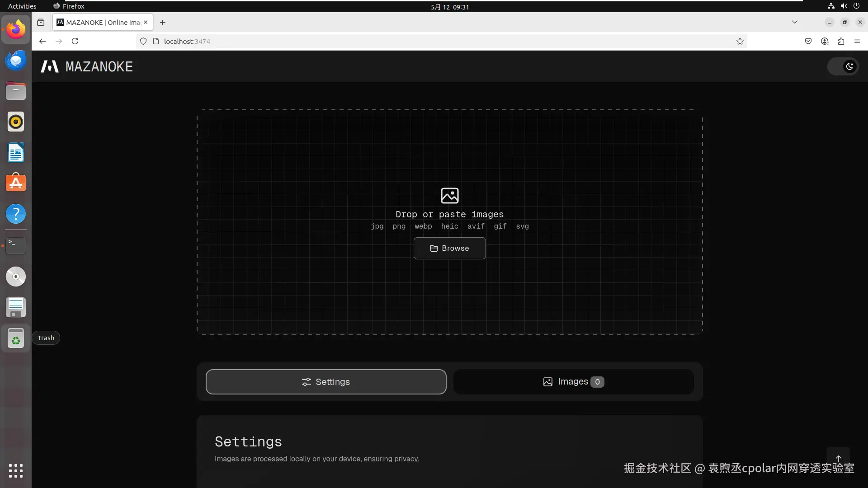Reload the current page

tap(75, 41)
